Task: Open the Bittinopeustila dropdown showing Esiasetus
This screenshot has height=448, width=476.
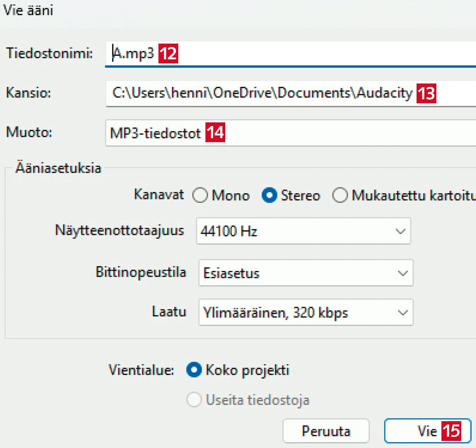Action: [305, 273]
